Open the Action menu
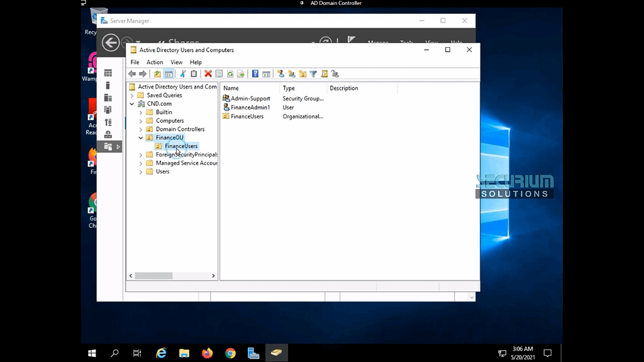The image size is (644, 362). (x=155, y=62)
